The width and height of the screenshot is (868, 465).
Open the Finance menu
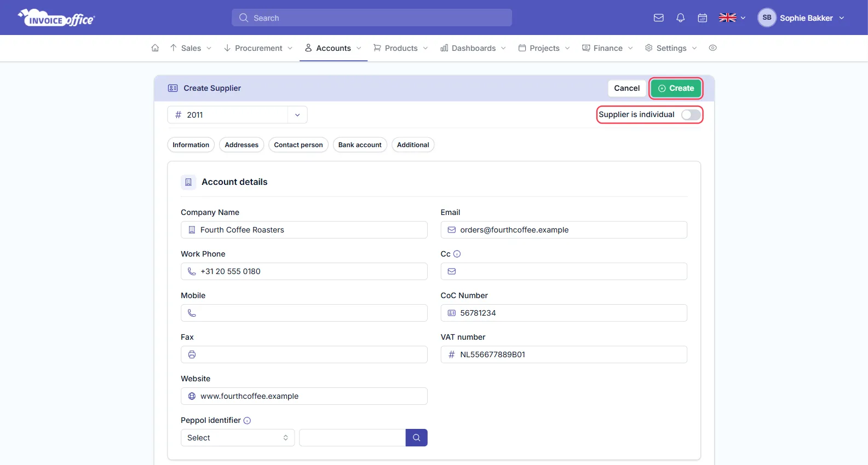click(x=608, y=48)
